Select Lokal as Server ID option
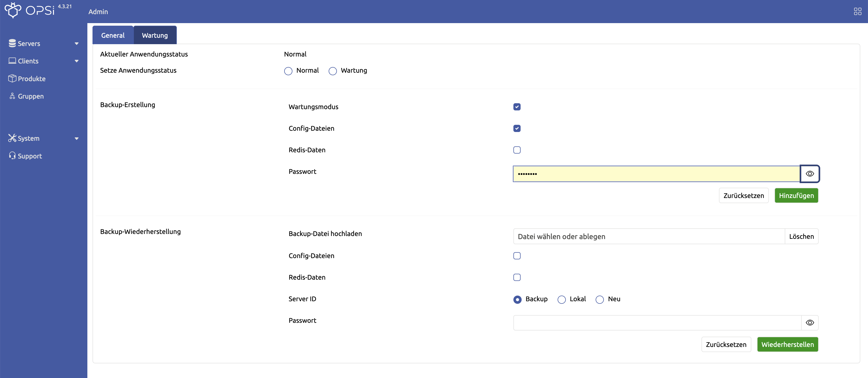The image size is (868, 378). pyautogui.click(x=561, y=299)
